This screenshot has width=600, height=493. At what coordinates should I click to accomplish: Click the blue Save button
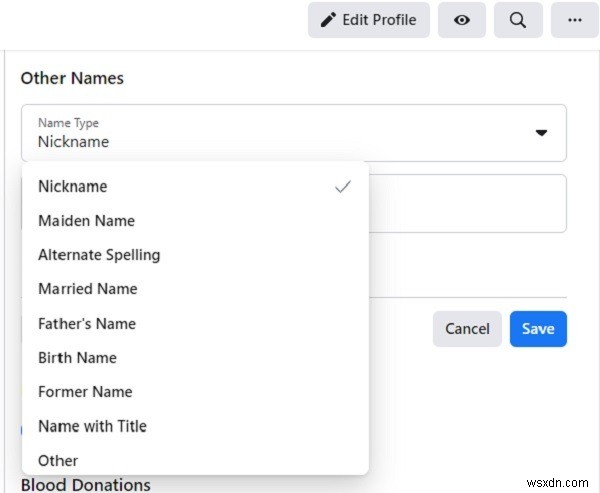pos(538,329)
